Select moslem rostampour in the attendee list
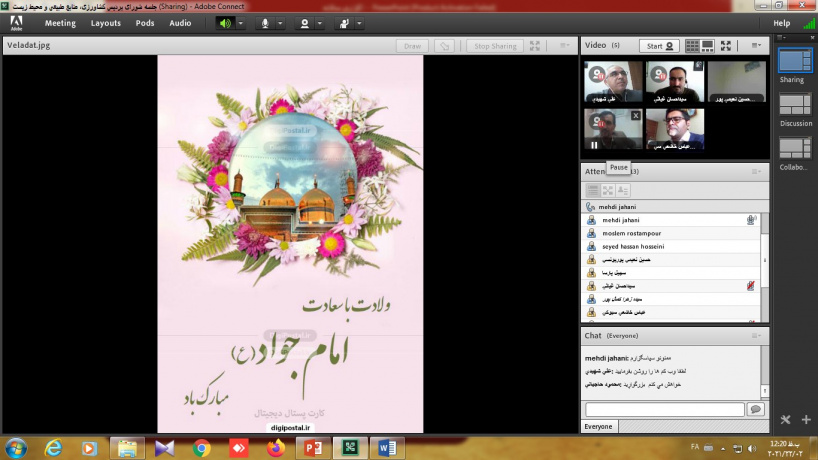 point(671,233)
